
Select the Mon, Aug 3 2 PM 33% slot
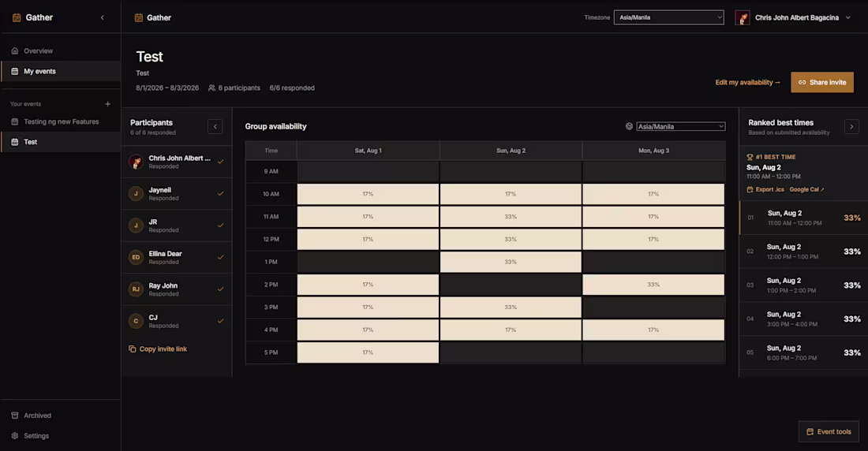point(654,285)
